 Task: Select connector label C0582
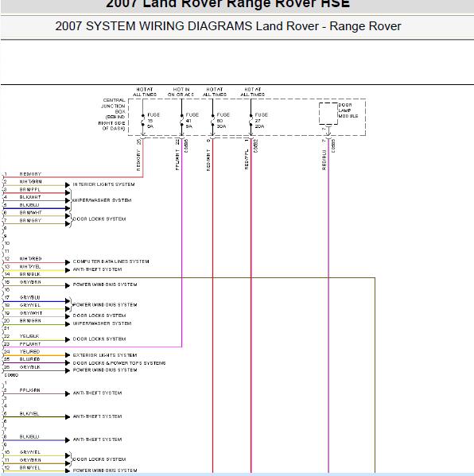pos(256,146)
